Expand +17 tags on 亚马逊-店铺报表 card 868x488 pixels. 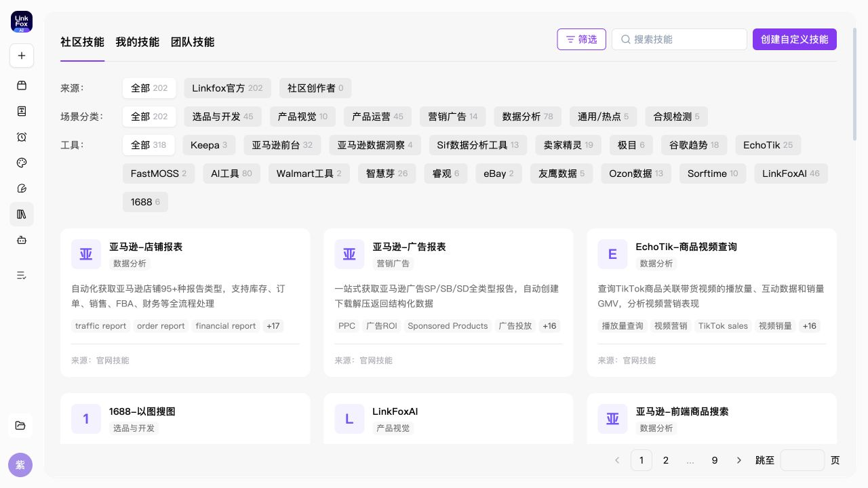coord(273,326)
